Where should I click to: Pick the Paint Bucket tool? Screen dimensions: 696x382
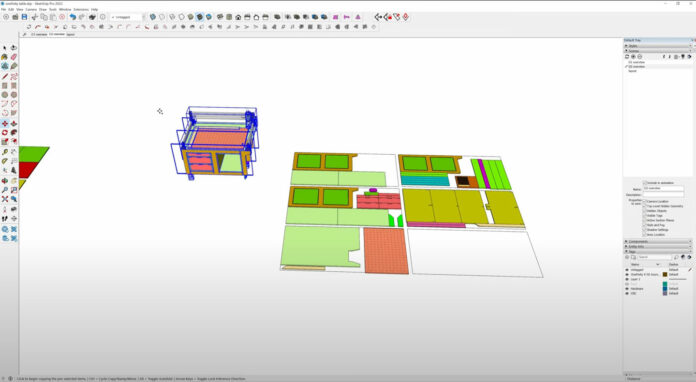[x=5, y=57]
